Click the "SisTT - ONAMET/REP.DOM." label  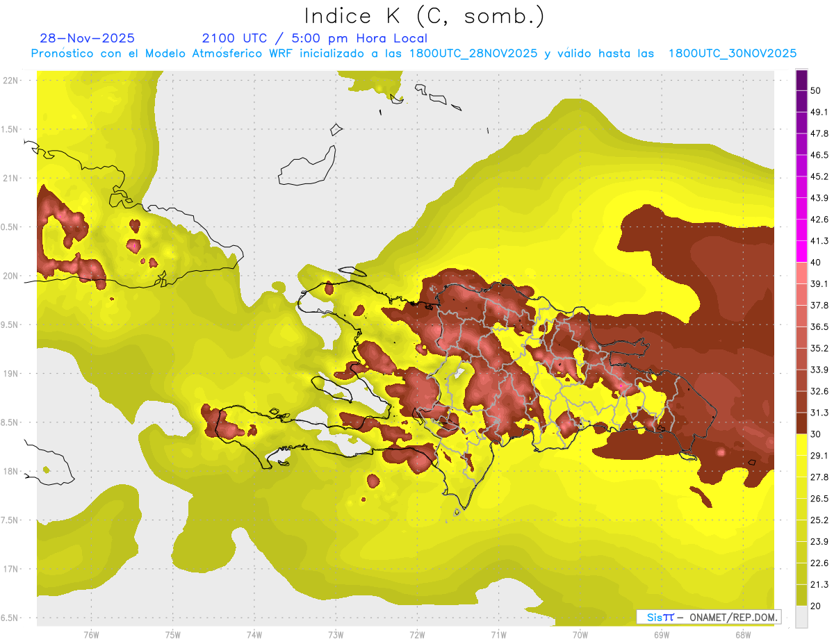click(708, 617)
